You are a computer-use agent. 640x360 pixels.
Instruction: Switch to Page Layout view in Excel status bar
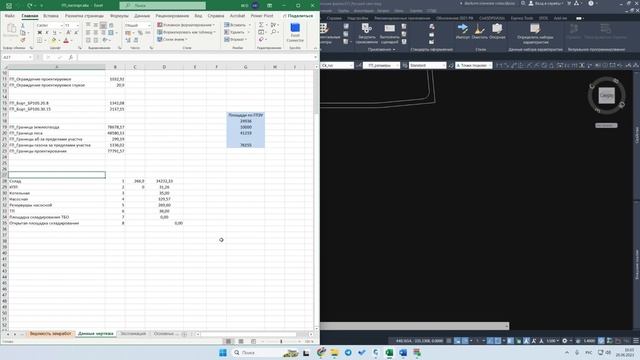241,341
